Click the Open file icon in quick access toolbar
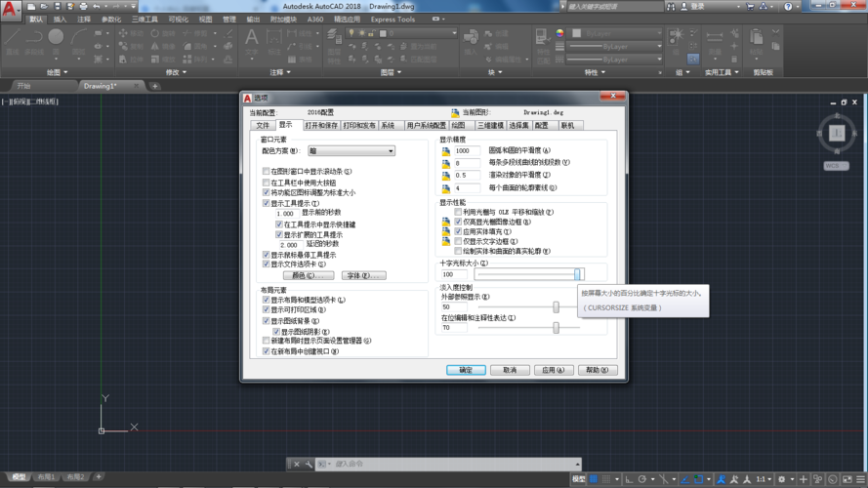 [44, 7]
